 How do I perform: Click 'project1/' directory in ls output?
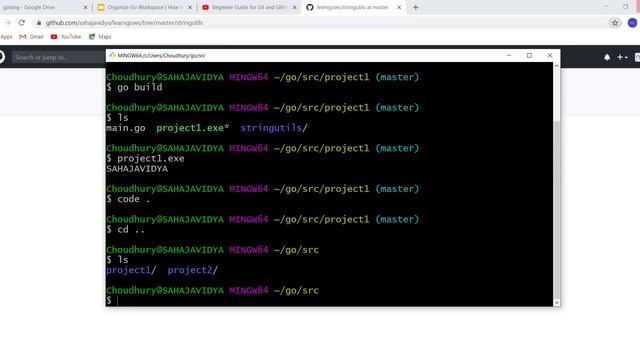pyautogui.click(x=131, y=270)
